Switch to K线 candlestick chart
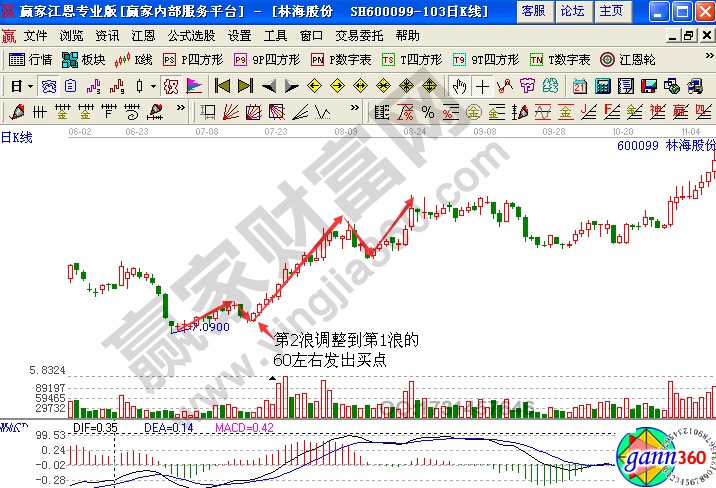 [x=135, y=60]
